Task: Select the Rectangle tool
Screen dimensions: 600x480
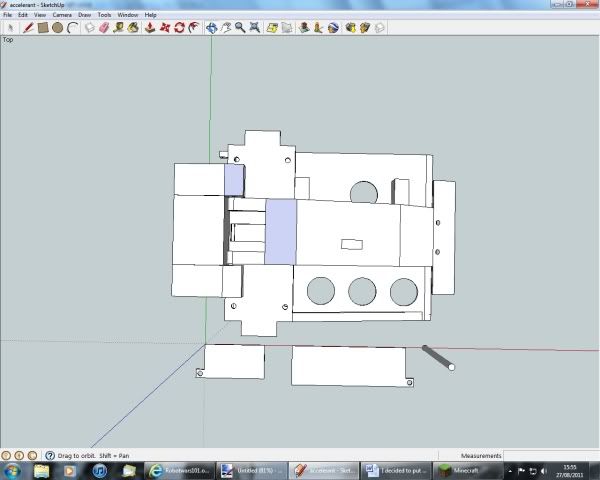Action: coord(43,28)
